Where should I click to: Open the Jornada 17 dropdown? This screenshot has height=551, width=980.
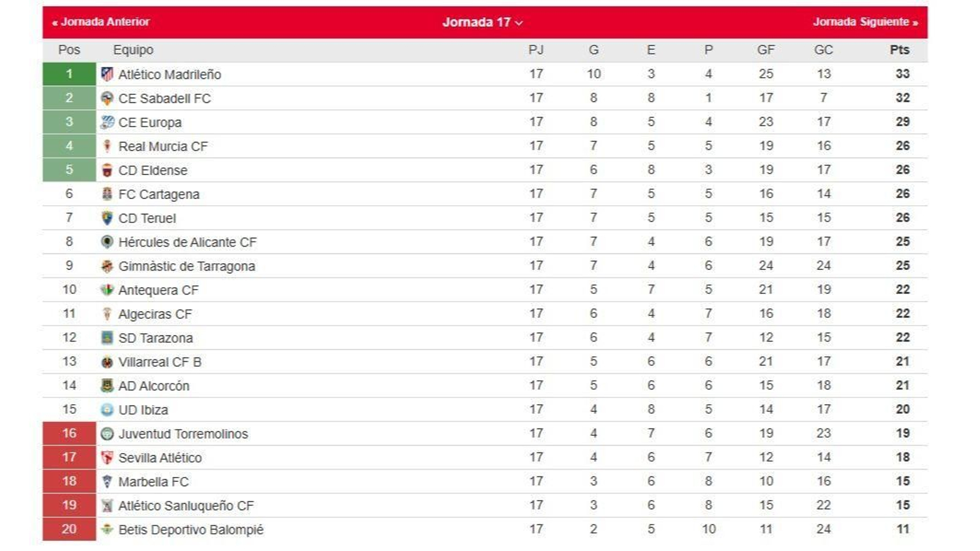point(480,21)
